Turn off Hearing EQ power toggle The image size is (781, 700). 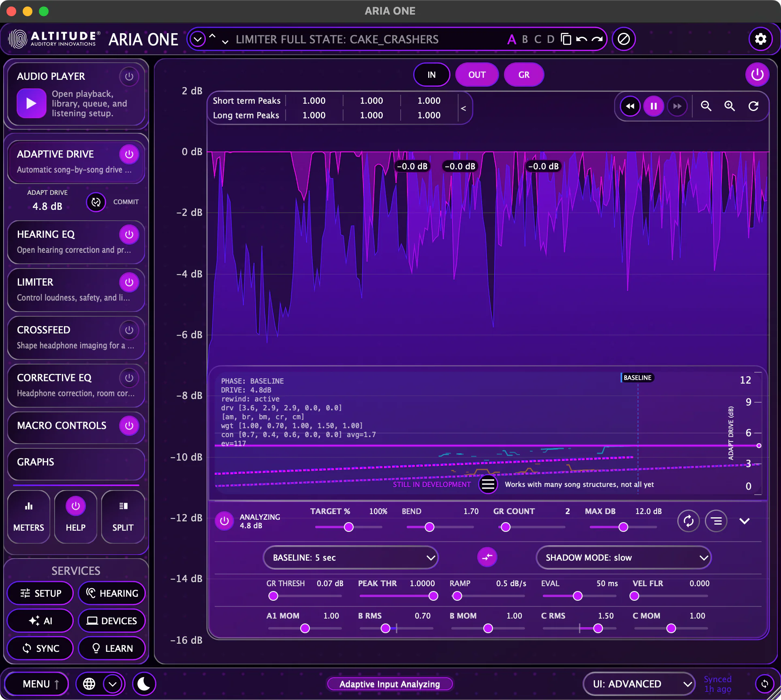click(129, 235)
